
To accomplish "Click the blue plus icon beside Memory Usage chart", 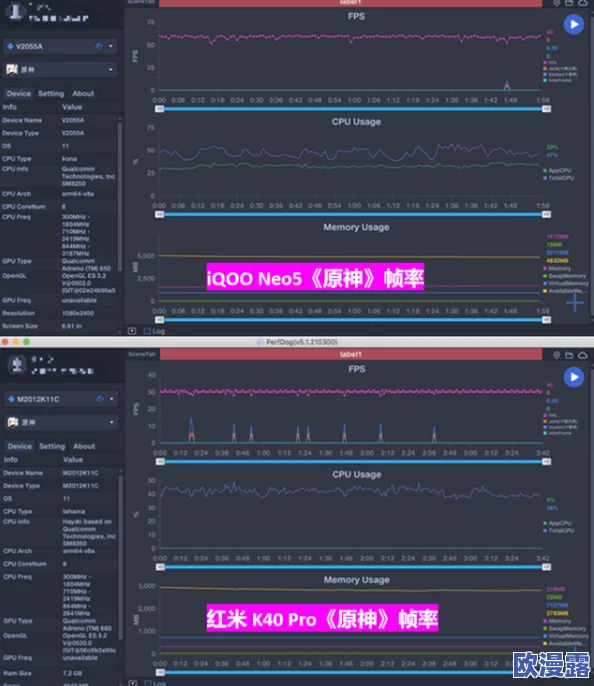I will [575, 303].
